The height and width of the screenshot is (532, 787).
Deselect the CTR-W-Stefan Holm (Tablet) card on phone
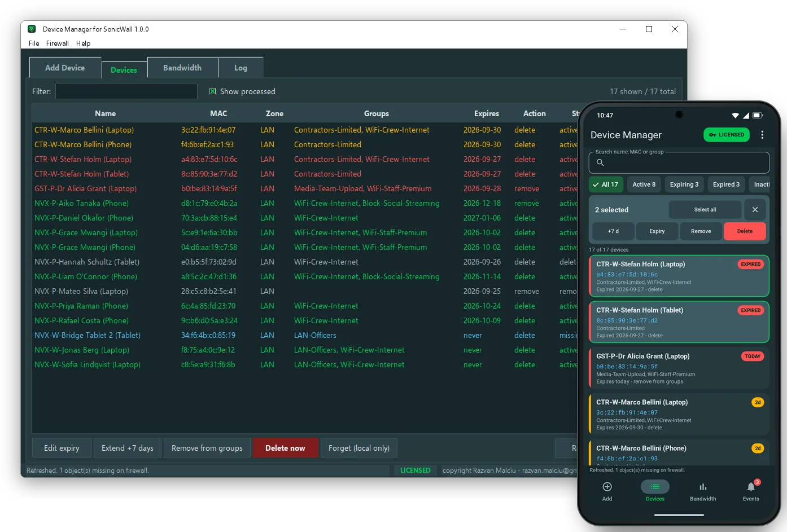pos(679,322)
